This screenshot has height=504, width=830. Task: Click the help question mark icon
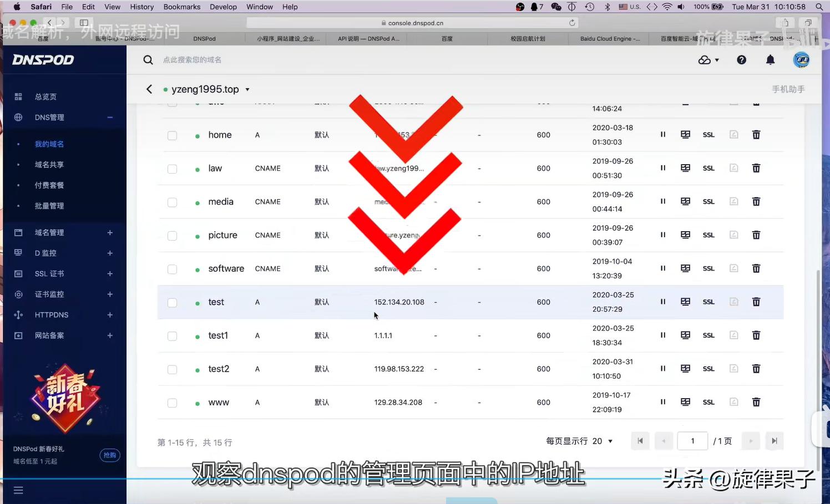pyautogui.click(x=741, y=59)
